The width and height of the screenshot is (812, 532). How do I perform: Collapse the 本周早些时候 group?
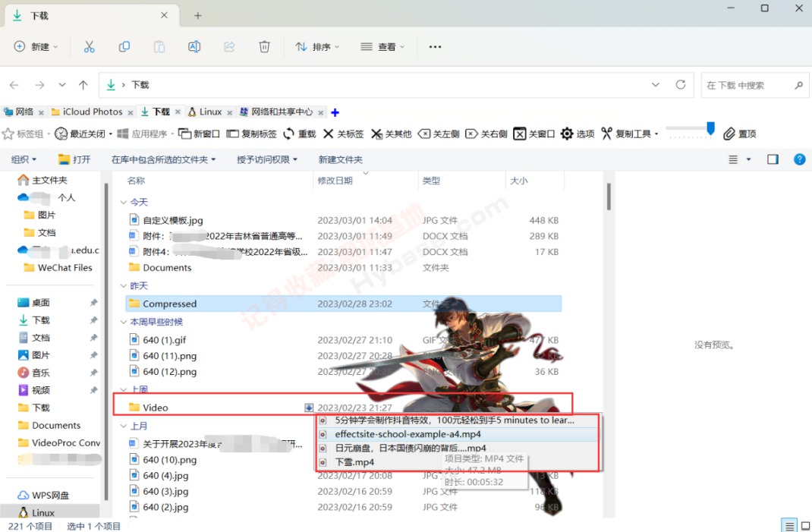click(x=123, y=322)
